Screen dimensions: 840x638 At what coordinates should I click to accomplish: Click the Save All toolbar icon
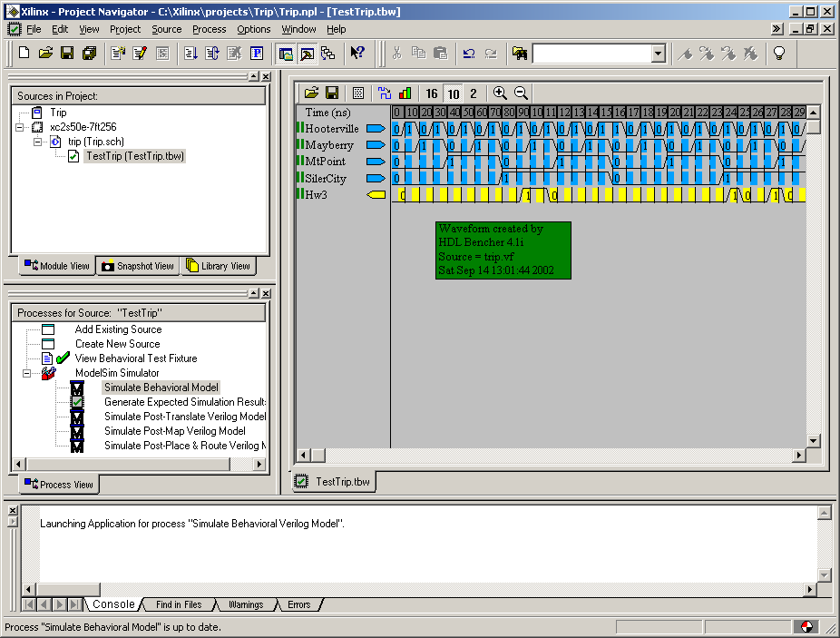pyautogui.click(x=89, y=54)
